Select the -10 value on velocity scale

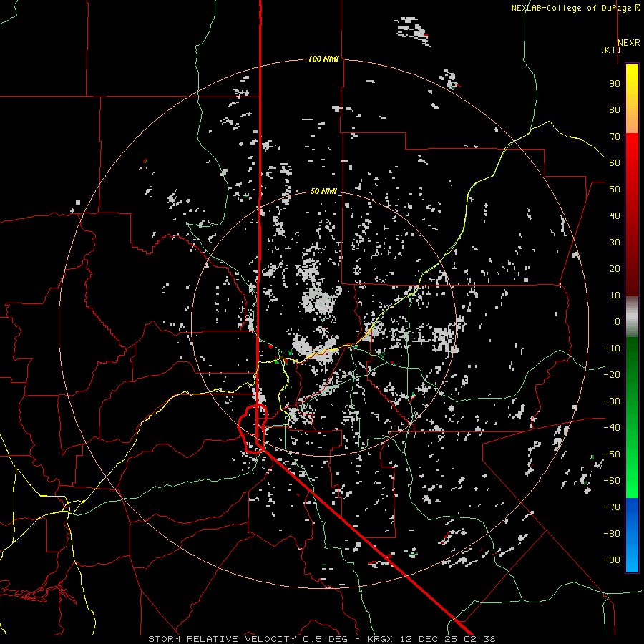[x=612, y=348]
